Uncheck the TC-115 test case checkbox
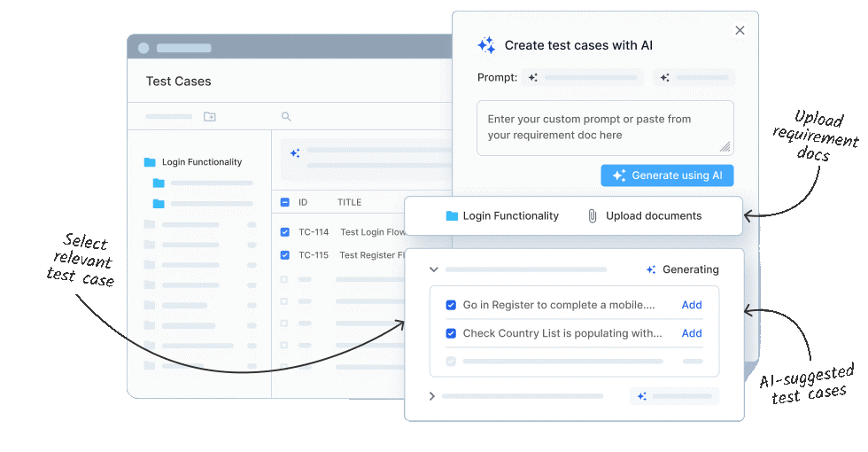Image resolution: width=868 pixels, height=452 pixels. [284, 255]
